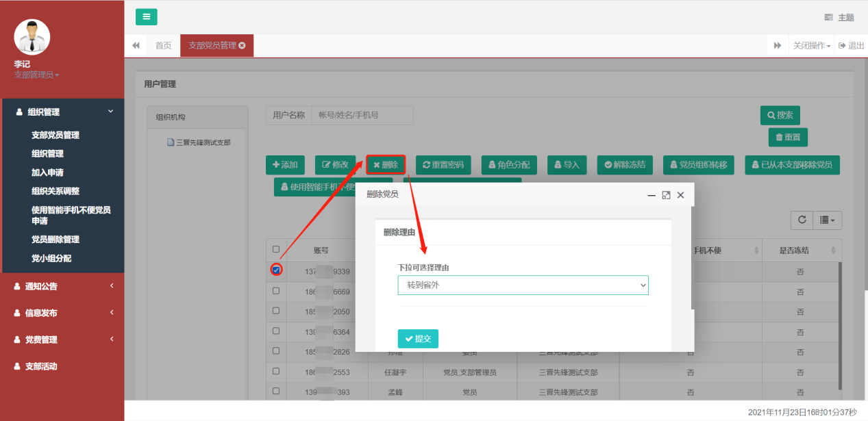868x421 pixels.
Task: Maximize the 删除党员 dialog
Action: 666,195
